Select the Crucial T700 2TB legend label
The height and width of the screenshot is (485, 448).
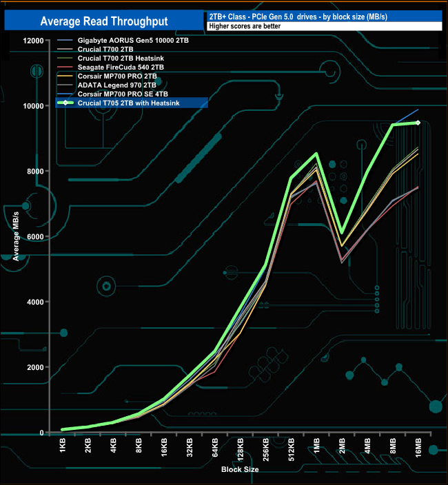point(105,49)
